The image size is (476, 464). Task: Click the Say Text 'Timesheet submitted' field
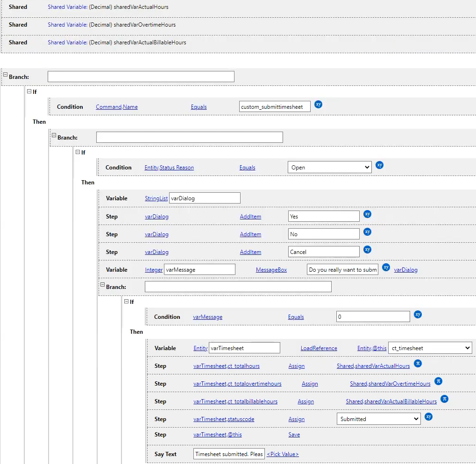tap(229, 454)
